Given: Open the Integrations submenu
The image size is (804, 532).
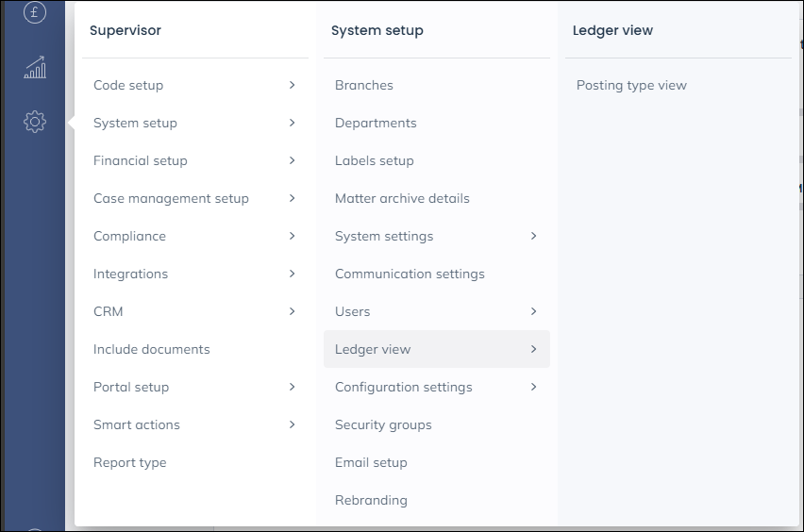Looking at the screenshot, I should click(x=131, y=274).
